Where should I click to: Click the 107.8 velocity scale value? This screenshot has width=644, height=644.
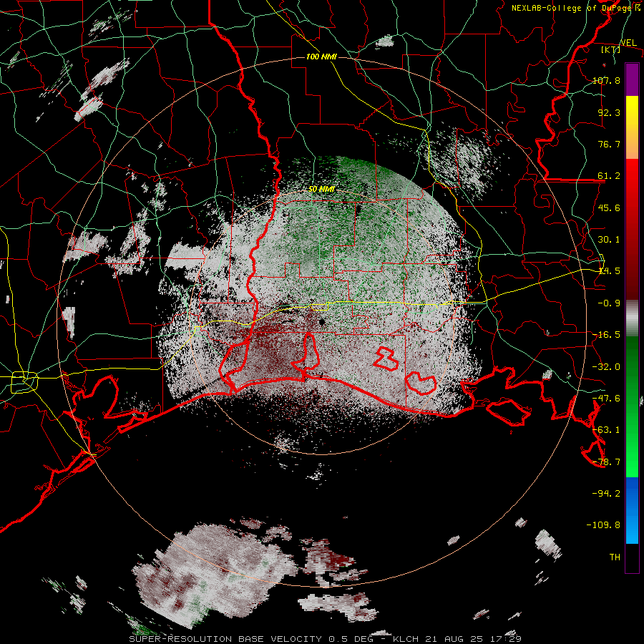tap(606, 80)
